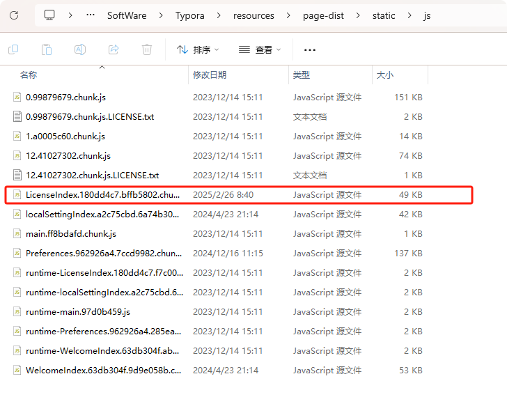
Task: Open the 查看 view dropdown
Action: click(260, 49)
